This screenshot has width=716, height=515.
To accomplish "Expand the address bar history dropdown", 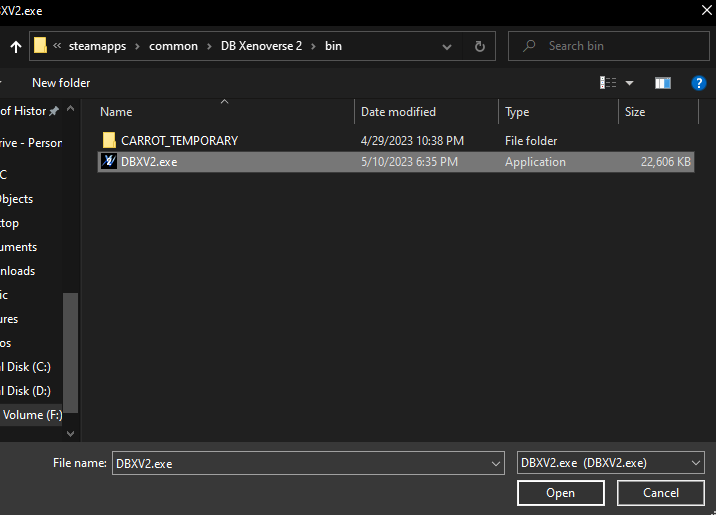I will [449, 46].
